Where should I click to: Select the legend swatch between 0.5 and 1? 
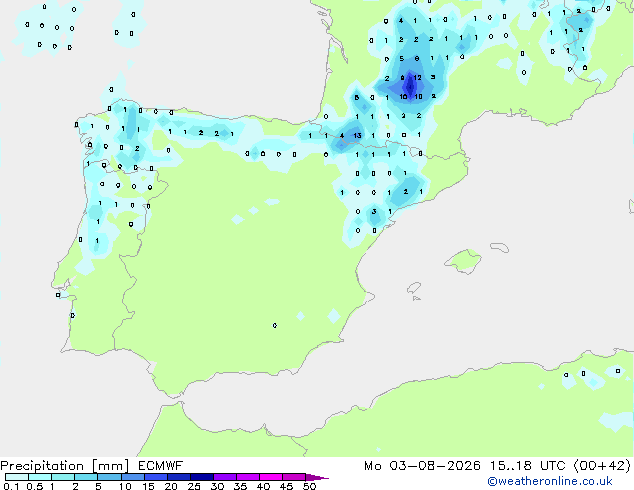pyautogui.click(x=40, y=477)
